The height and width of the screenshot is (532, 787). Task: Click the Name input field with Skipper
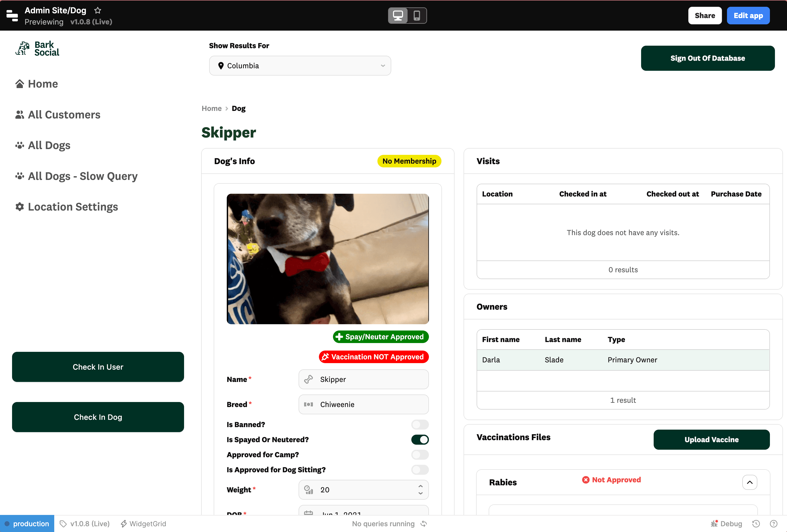pyautogui.click(x=364, y=379)
